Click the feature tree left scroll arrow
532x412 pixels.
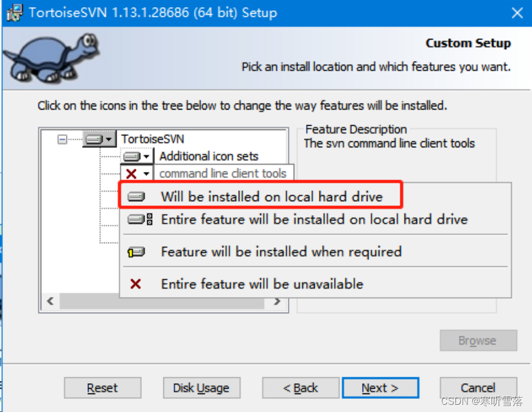(x=50, y=301)
